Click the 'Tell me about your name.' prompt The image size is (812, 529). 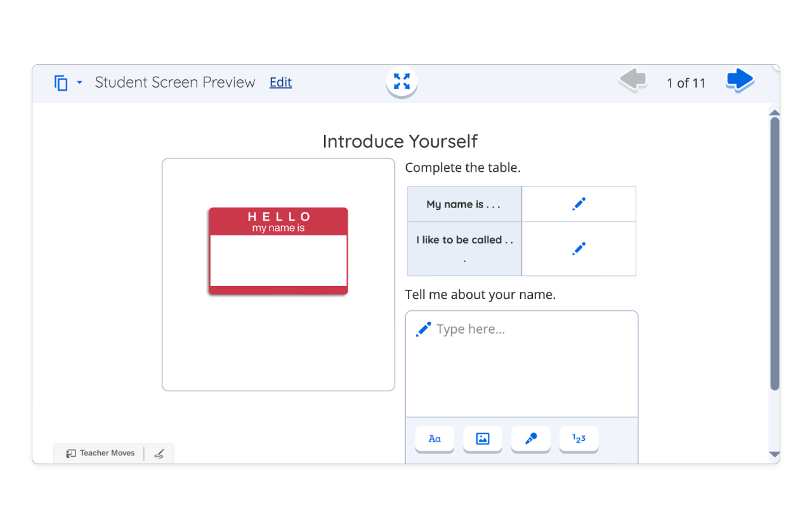pos(480,295)
